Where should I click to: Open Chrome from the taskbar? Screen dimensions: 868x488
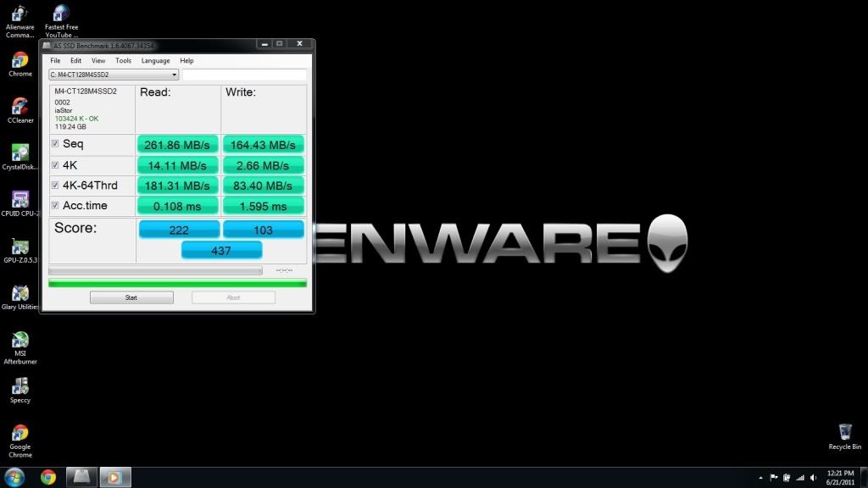tap(48, 477)
